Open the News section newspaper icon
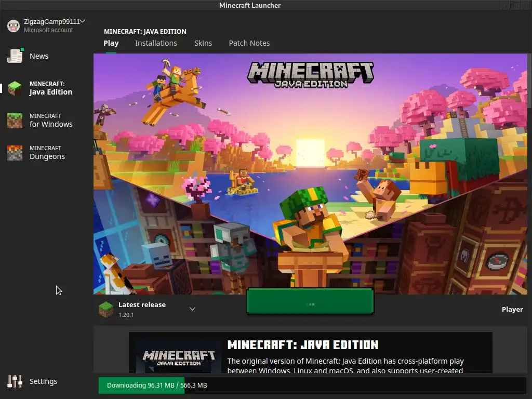The image size is (532, 399). click(15, 56)
